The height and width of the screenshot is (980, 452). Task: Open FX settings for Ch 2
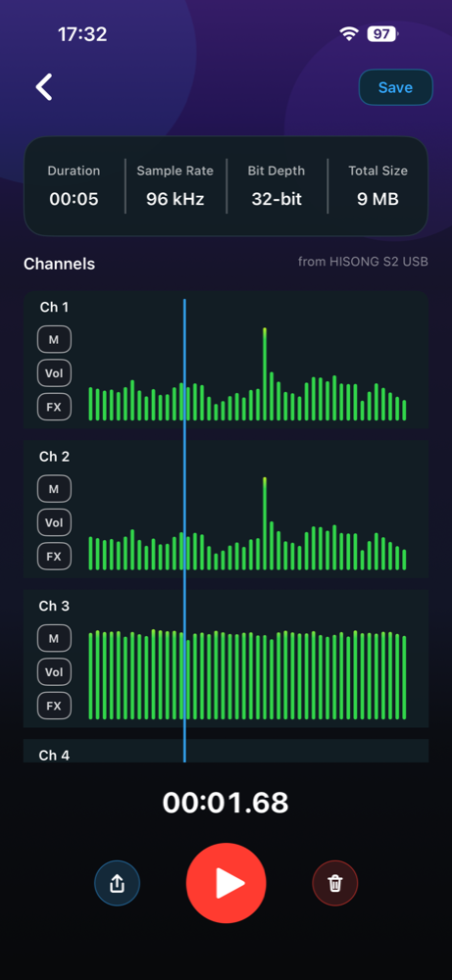[x=54, y=557]
